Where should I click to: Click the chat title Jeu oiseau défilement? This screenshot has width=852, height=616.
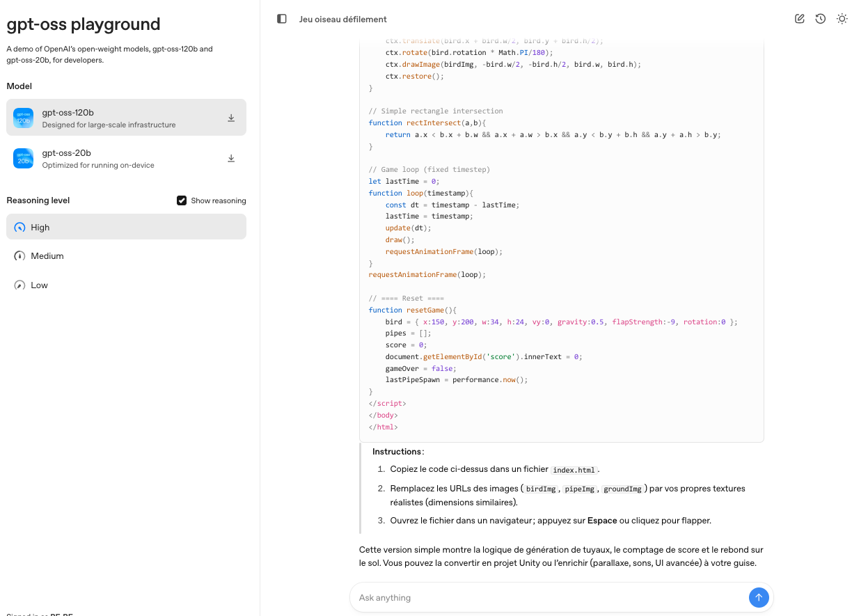tap(343, 19)
